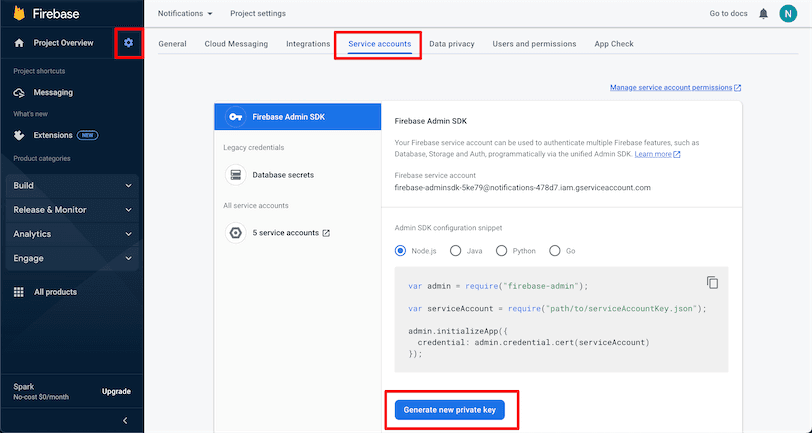Click the All service accounts heading

(256, 206)
